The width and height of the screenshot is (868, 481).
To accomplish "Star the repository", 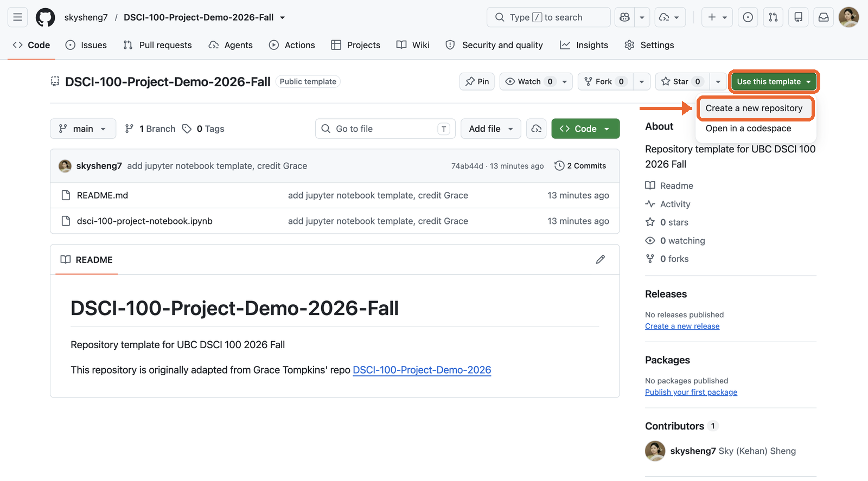I will pos(682,81).
